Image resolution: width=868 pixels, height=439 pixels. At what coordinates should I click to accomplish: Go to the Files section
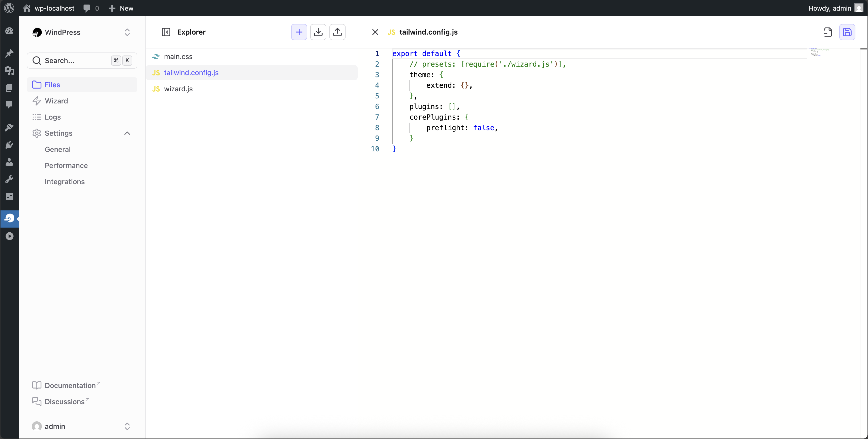pyautogui.click(x=82, y=85)
